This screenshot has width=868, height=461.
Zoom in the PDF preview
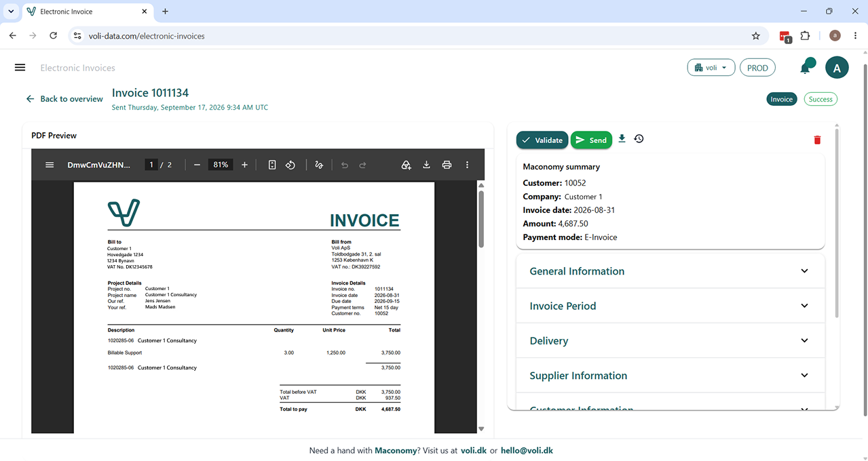point(244,165)
